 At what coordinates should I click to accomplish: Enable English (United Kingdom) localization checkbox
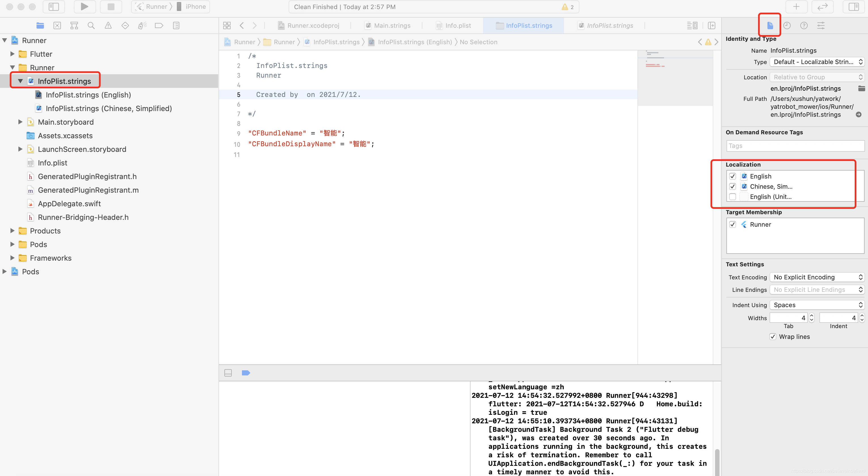pyautogui.click(x=733, y=197)
